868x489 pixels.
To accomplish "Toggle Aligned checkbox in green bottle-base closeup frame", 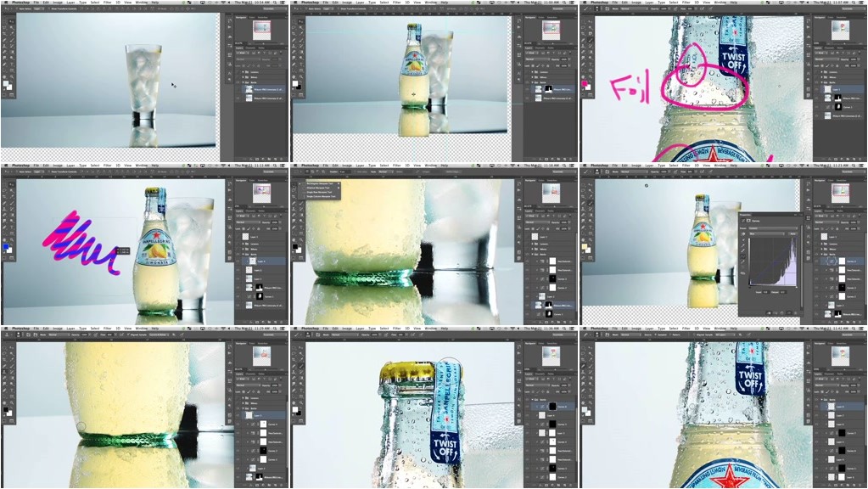I will tap(128, 334).
